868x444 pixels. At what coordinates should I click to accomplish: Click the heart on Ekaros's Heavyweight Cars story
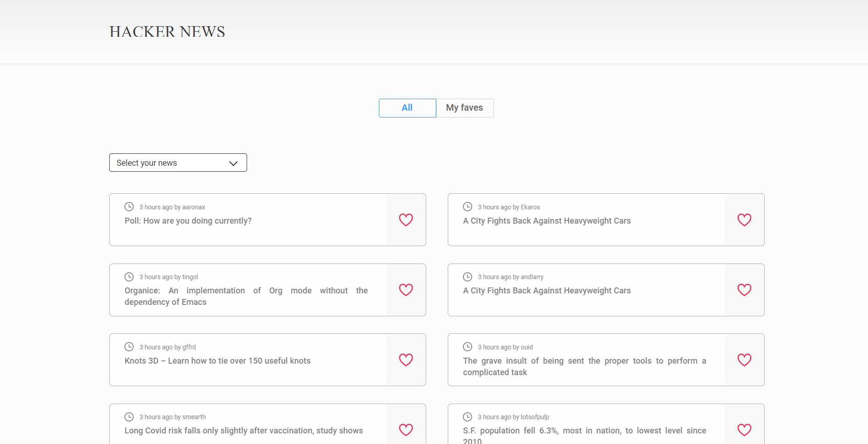744,220
